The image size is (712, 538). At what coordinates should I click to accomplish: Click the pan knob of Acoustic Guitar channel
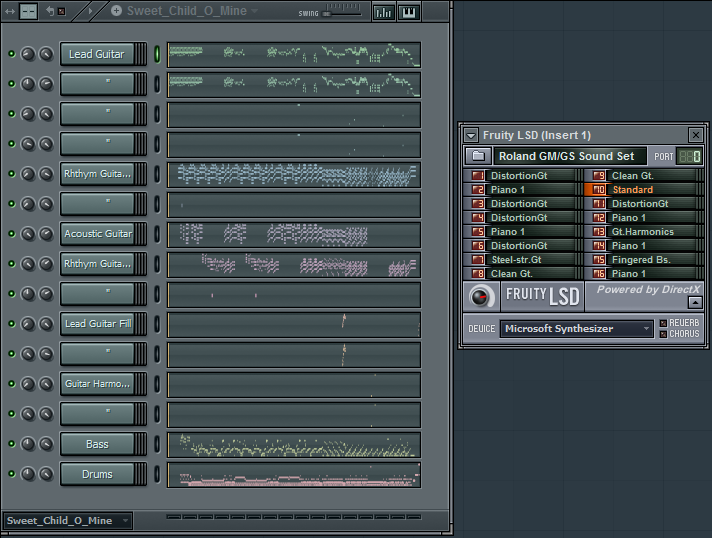coord(28,234)
